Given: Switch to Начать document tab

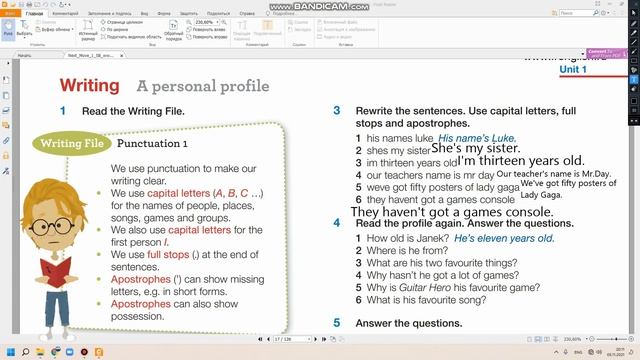Looking at the screenshot, I should coord(24,55).
